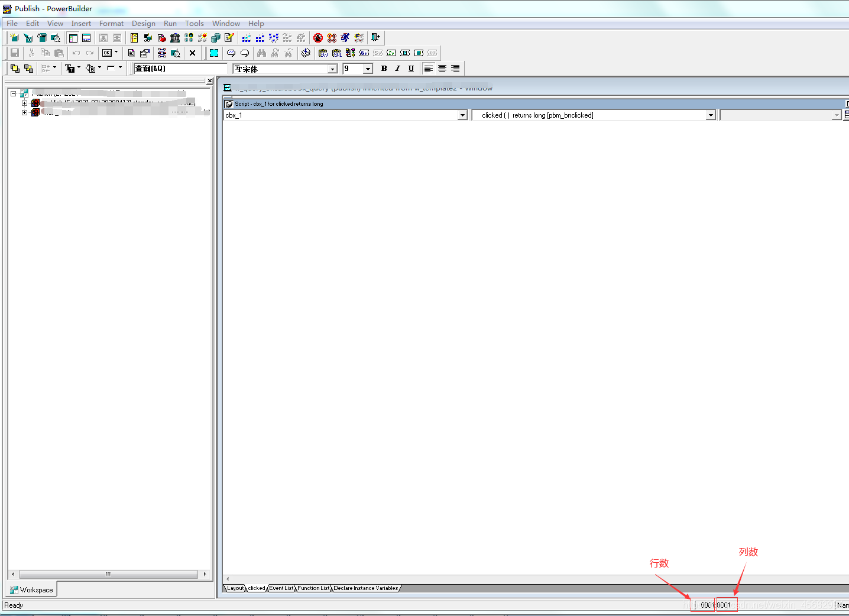Open the clicked event dropdown list

tap(711, 115)
